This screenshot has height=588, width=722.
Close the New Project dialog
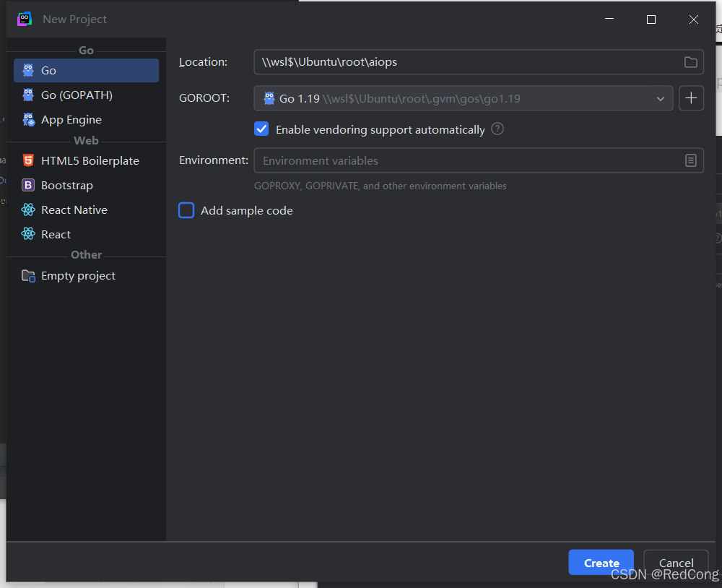click(693, 20)
